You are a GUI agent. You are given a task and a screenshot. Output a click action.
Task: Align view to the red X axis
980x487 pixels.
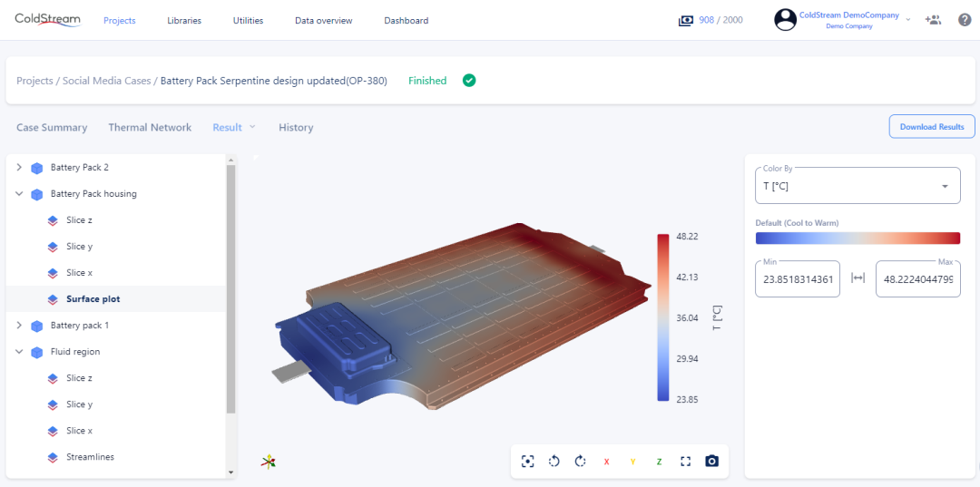[606, 462]
